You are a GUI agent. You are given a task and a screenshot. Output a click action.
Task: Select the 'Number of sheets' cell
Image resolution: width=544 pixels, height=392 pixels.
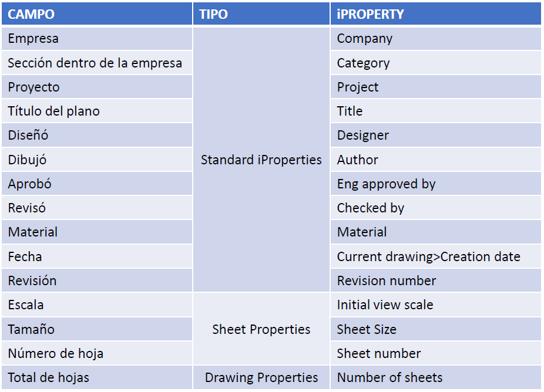click(389, 377)
